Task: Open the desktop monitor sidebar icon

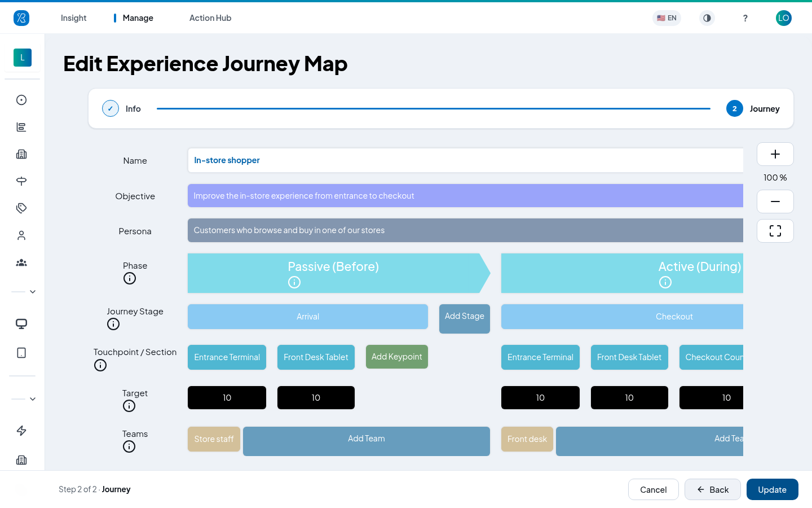Action: [x=21, y=324]
